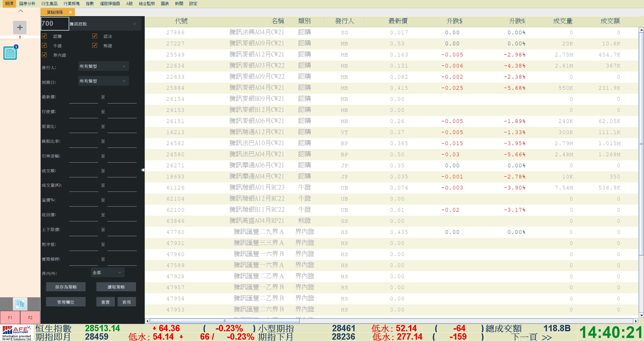Screen dimensions: 644x341
Task: Toggle the 熊證 checkbox
Action: coord(95,45)
